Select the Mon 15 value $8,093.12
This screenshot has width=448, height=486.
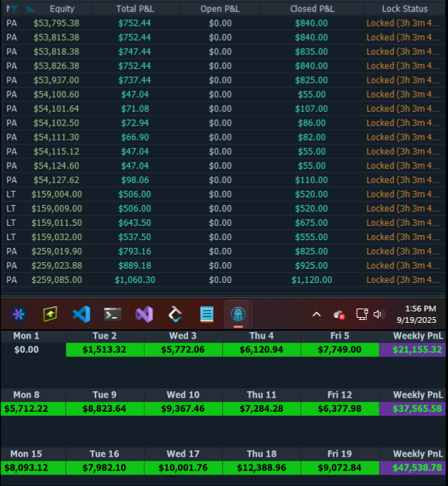pyautogui.click(x=33, y=467)
